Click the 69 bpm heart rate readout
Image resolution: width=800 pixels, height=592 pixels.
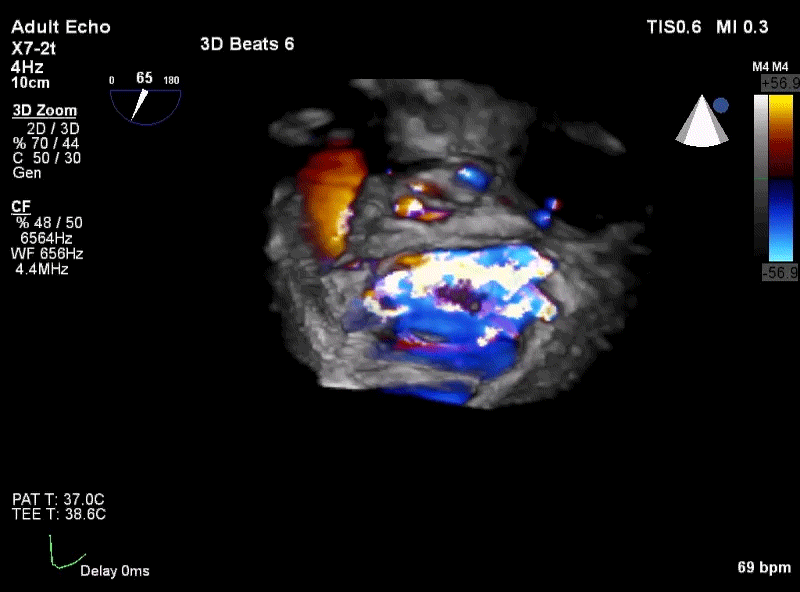coord(764,567)
